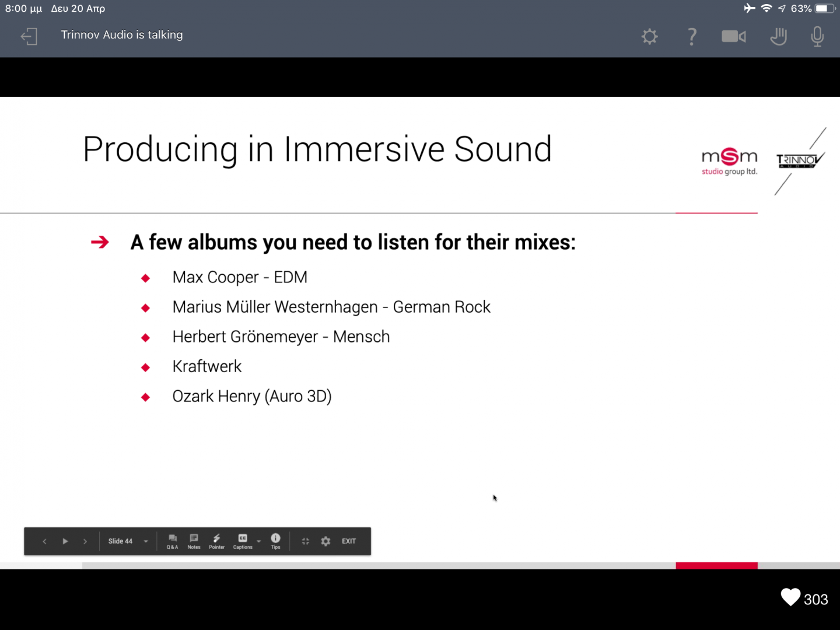Screen dimensions: 840x630
Task: Advance to the next slide
Action: coord(85,541)
